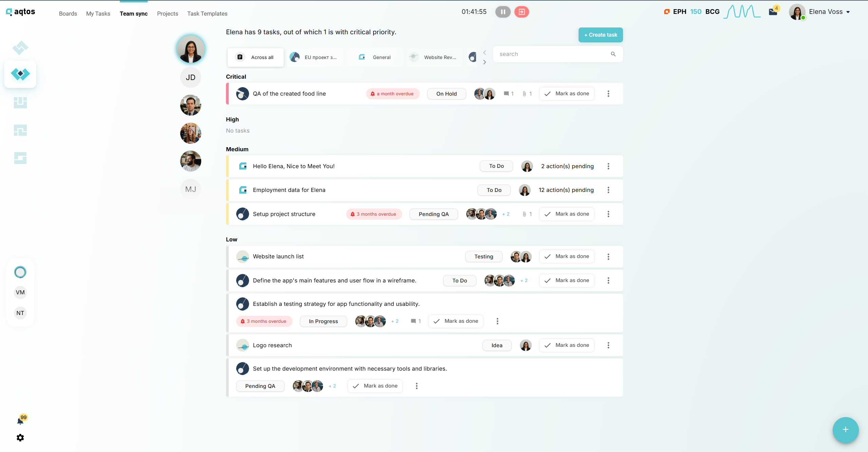Click a month overdue badge
The height and width of the screenshot is (452, 868).
pyautogui.click(x=393, y=94)
